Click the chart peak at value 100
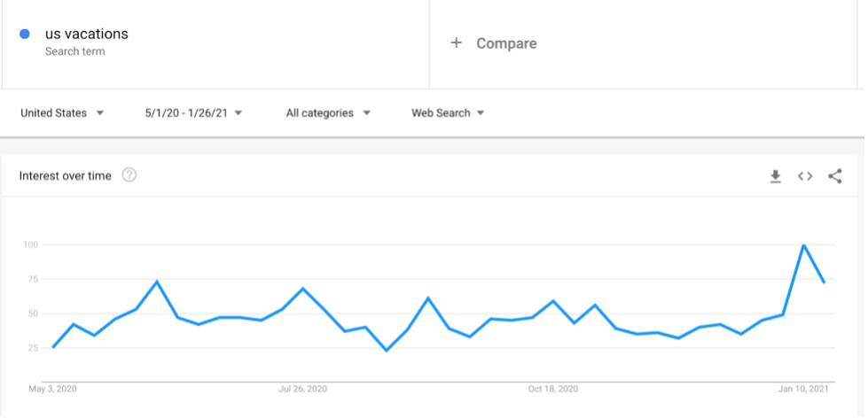Viewport: 868px width, 418px height. tap(803, 245)
